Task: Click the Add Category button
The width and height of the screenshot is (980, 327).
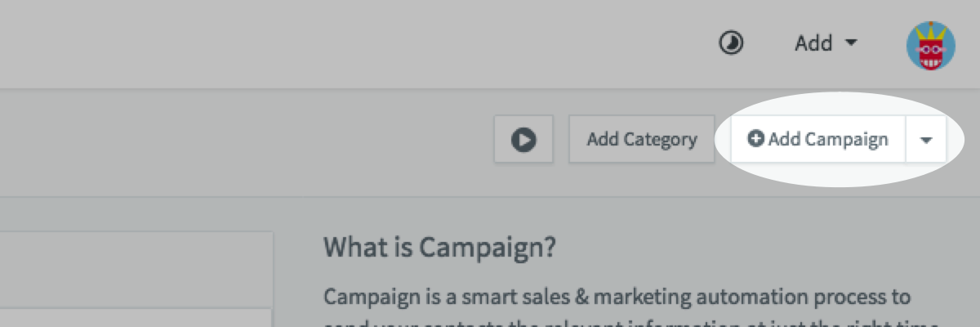Action: (x=642, y=140)
